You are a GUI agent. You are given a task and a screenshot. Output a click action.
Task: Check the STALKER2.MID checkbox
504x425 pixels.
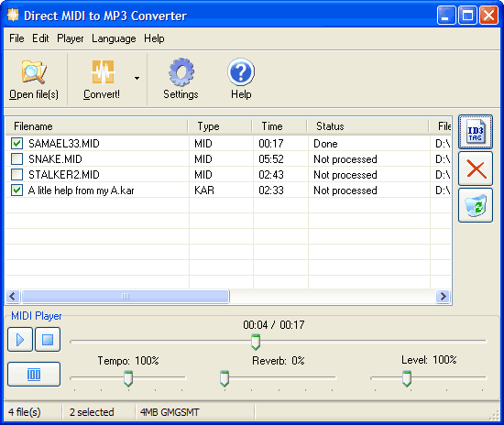(x=16, y=174)
